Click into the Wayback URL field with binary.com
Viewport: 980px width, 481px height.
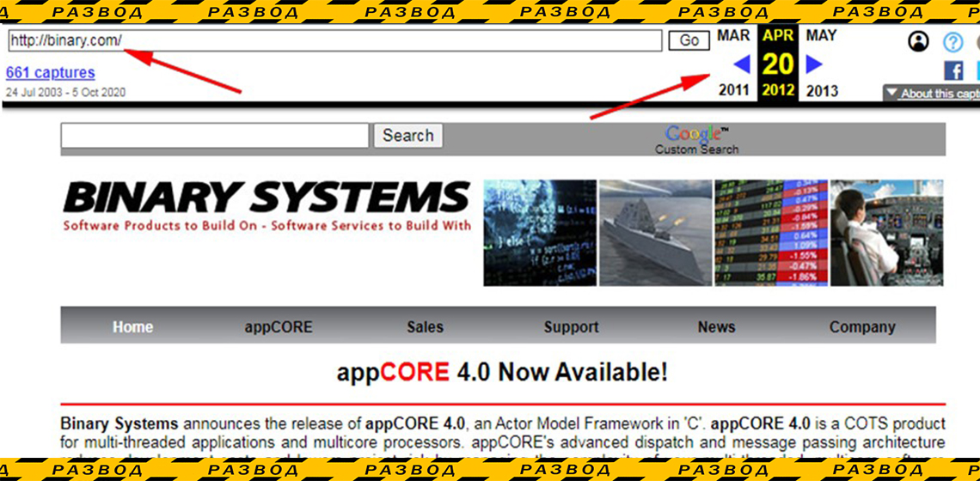click(x=334, y=40)
